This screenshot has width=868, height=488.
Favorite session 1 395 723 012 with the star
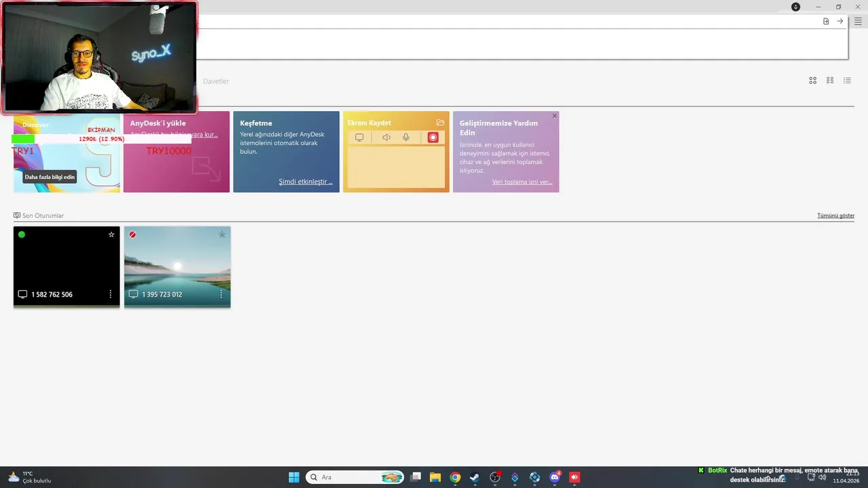click(222, 235)
